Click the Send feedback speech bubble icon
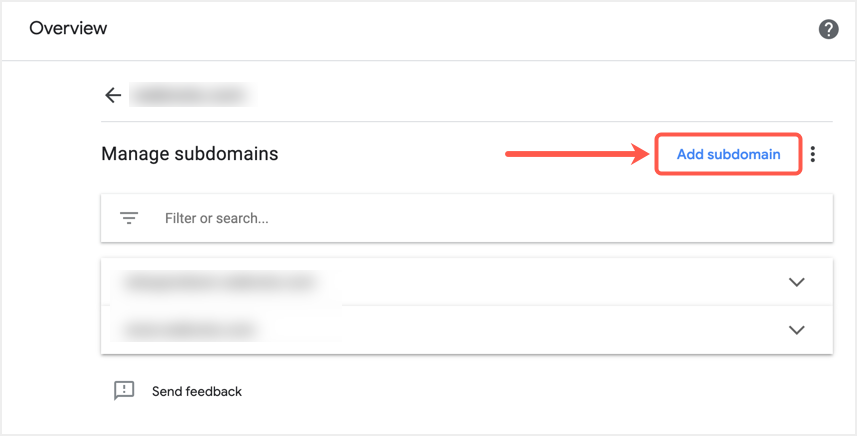857x436 pixels. (124, 391)
